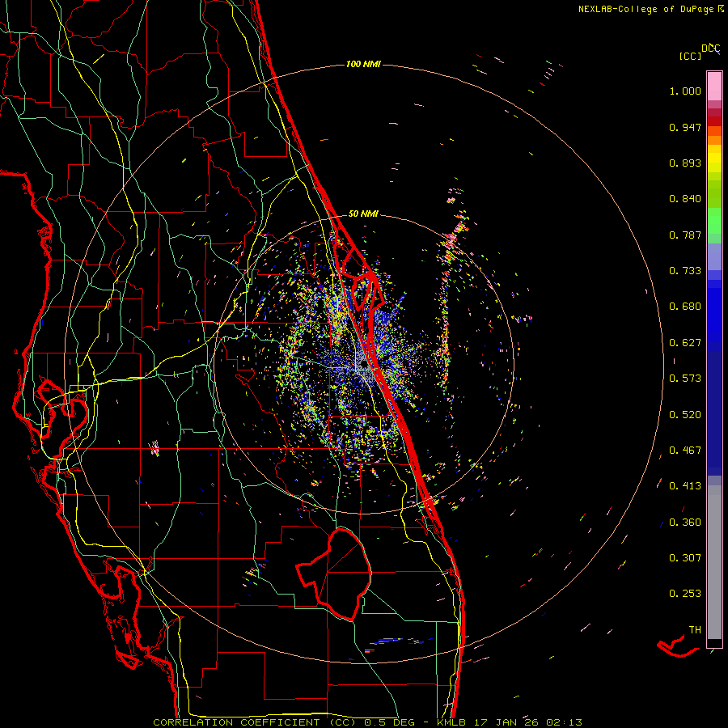Click the 0.467 value on the scale

(x=685, y=451)
